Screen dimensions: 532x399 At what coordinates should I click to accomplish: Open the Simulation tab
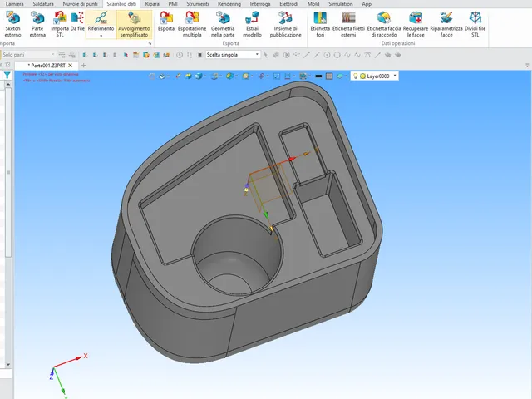pyautogui.click(x=341, y=4)
